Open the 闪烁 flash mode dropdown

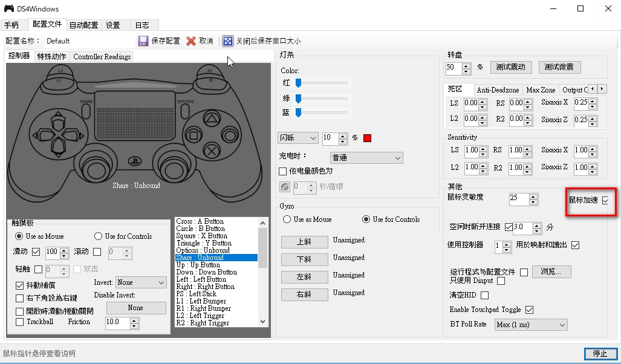click(x=297, y=138)
